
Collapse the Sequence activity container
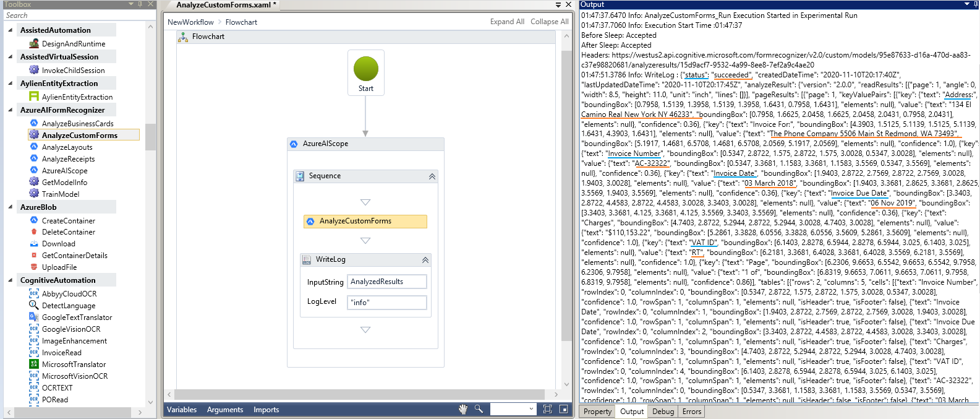click(x=432, y=176)
